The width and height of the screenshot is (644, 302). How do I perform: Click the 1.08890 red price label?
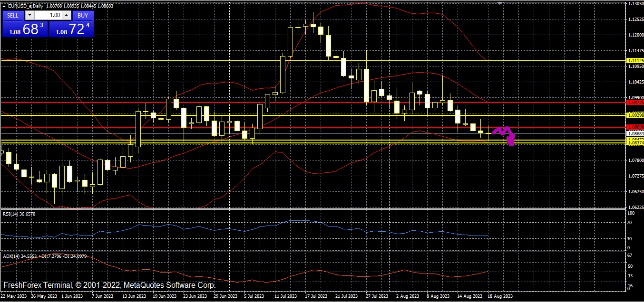click(x=635, y=127)
